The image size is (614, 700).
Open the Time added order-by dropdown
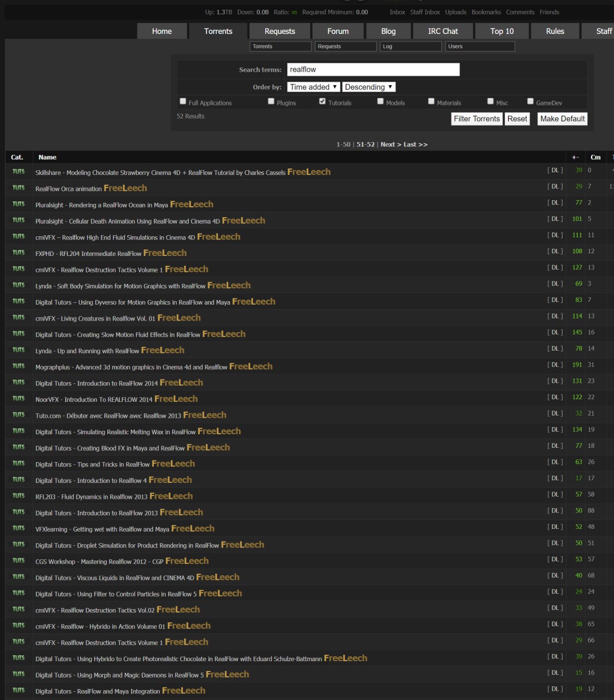tap(314, 87)
